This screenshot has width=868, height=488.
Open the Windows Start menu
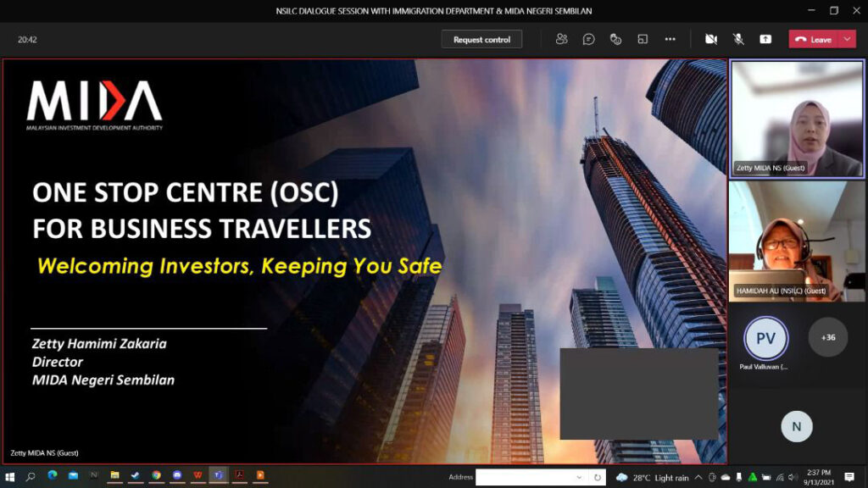pyautogui.click(x=10, y=476)
